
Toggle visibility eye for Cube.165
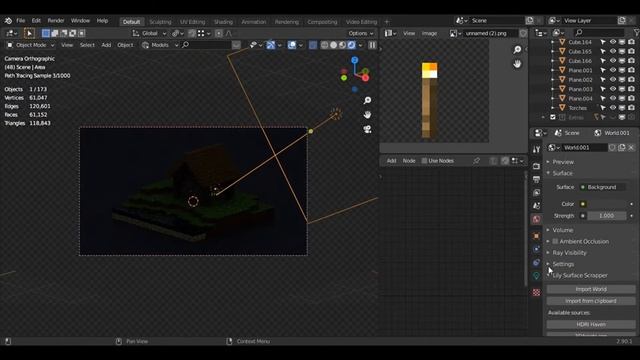point(613,51)
